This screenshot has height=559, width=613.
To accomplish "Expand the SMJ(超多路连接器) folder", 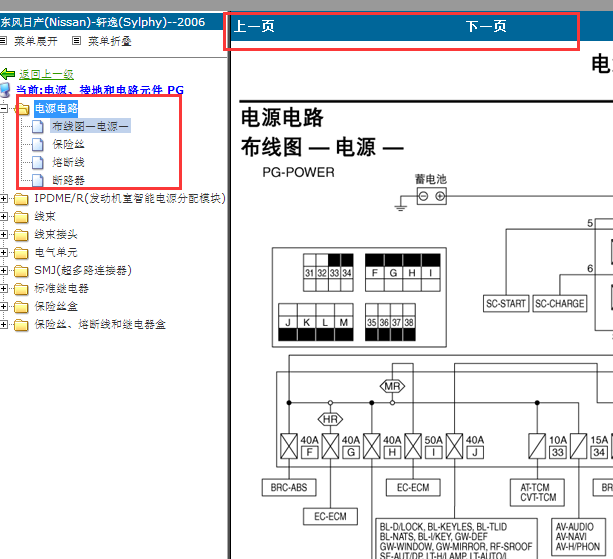I will (4, 271).
